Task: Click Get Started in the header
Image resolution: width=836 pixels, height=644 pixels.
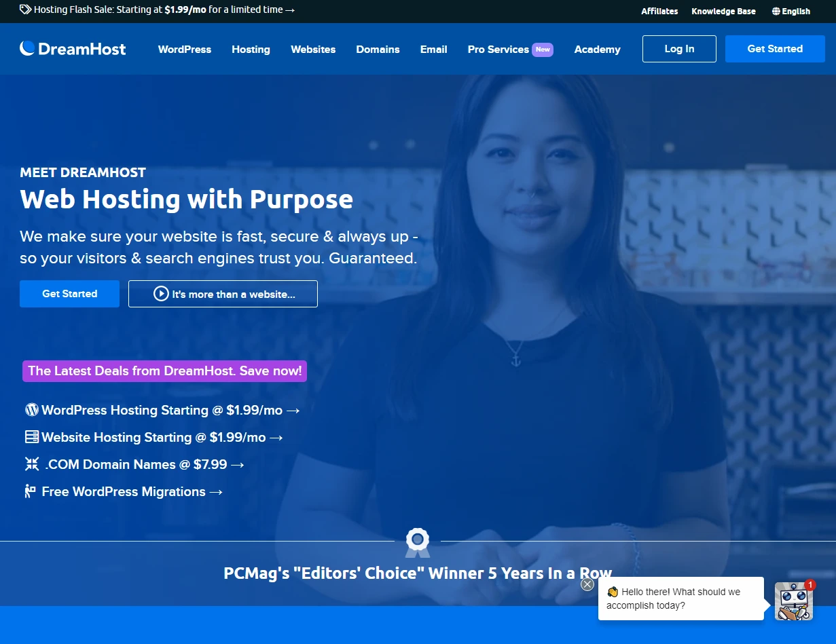Action: click(x=775, y=49)
